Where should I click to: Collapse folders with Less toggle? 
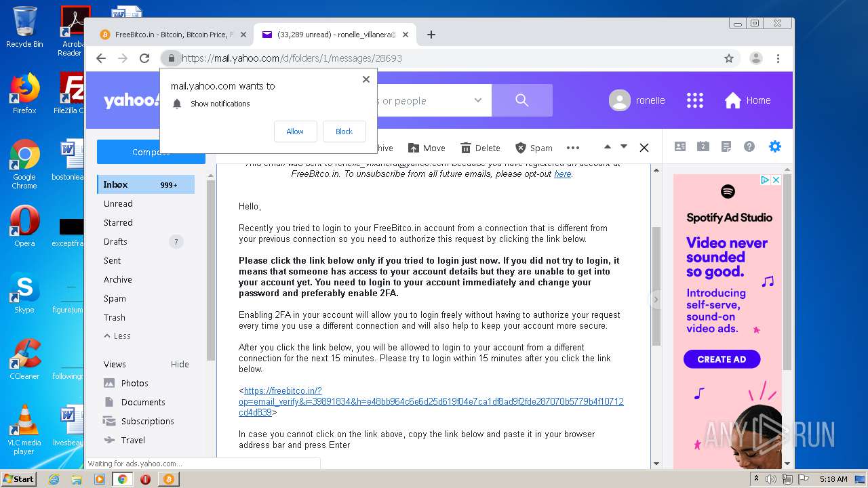(x=117, y=335)
